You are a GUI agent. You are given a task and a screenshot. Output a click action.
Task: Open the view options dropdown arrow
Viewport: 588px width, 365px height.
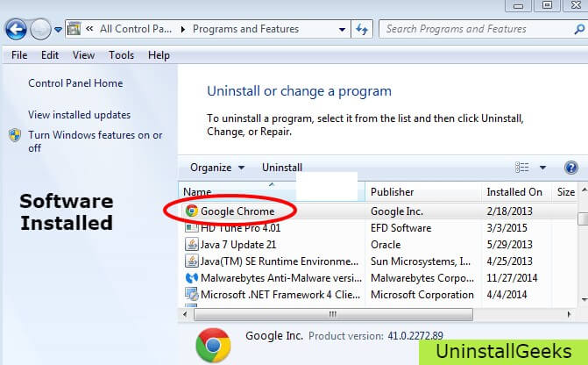(542, 168)
